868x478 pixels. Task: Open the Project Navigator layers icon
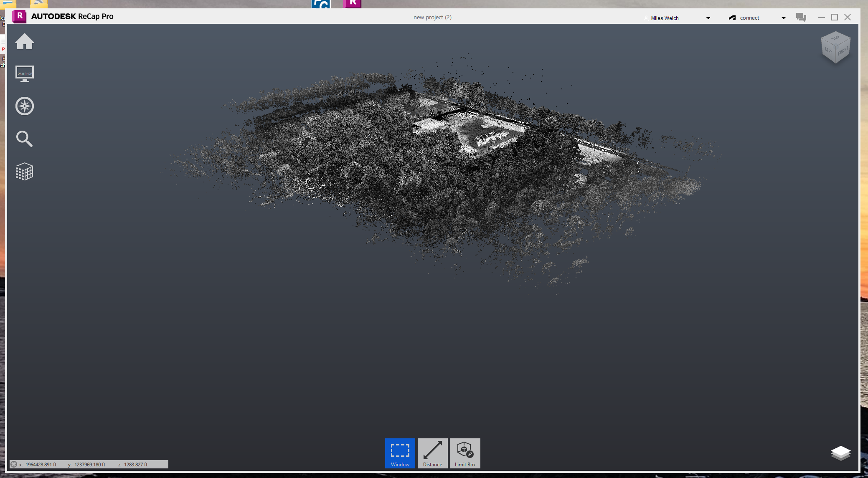click(x=840, y=453)
